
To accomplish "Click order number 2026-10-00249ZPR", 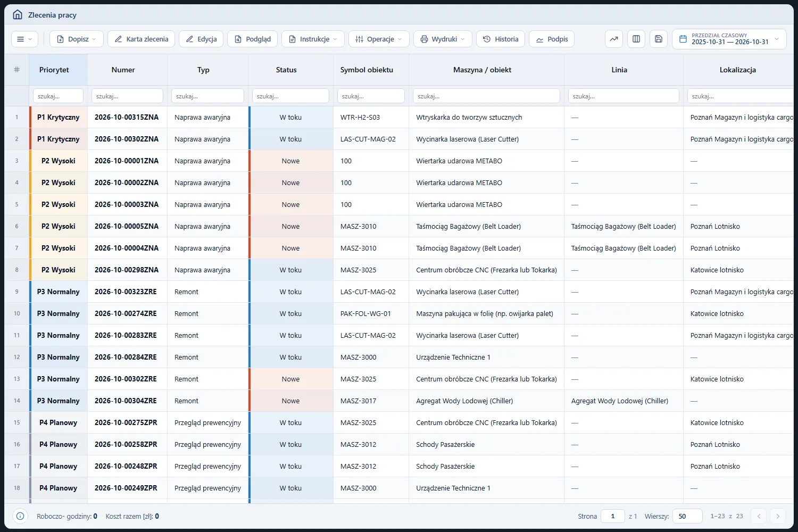I will 126,488.
